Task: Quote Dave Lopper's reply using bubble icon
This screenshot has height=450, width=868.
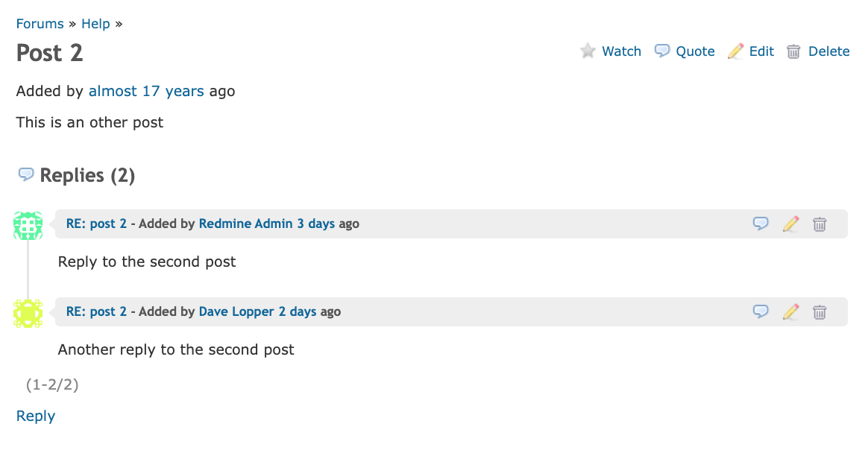Action: (761, 311)
